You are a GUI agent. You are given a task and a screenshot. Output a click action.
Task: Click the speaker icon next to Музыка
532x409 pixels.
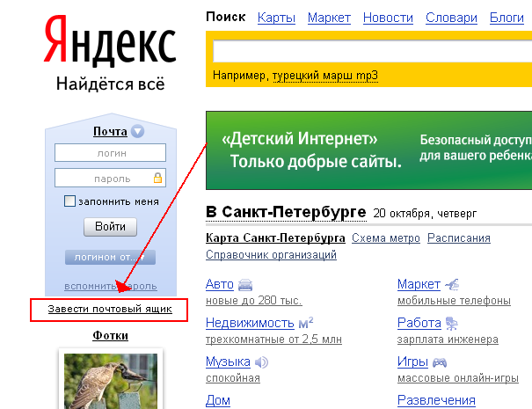coord(261,362)
